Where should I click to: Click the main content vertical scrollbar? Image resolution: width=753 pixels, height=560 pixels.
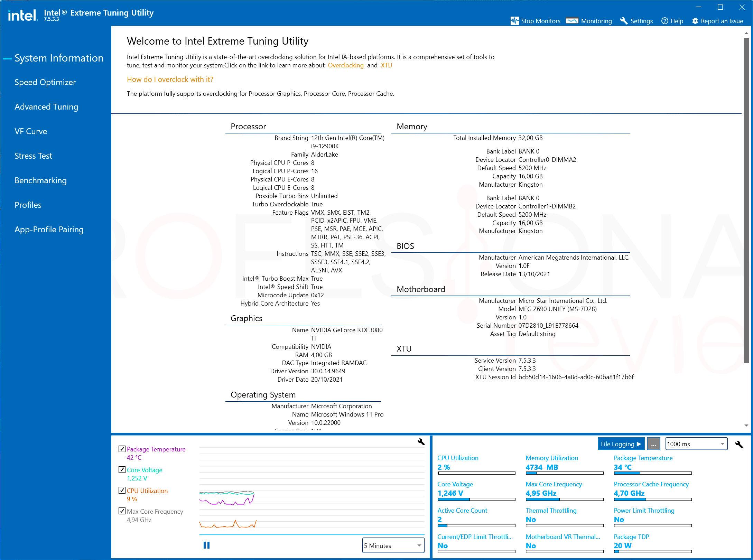coord(746,200)
